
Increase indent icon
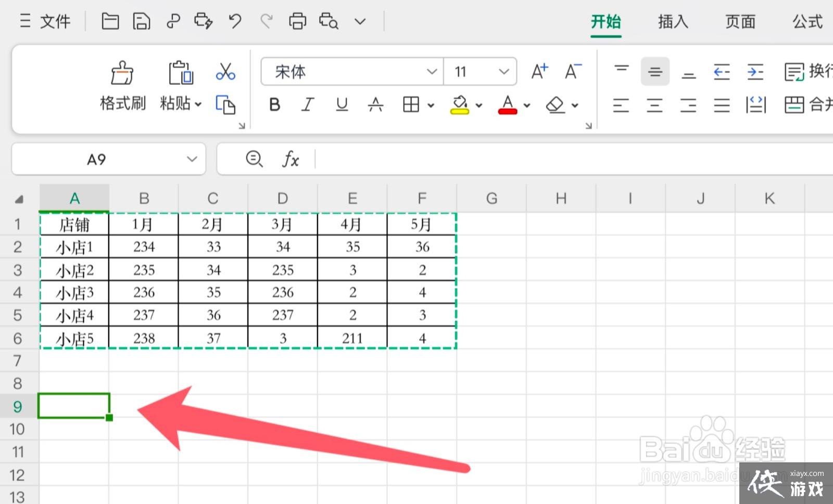755,71
